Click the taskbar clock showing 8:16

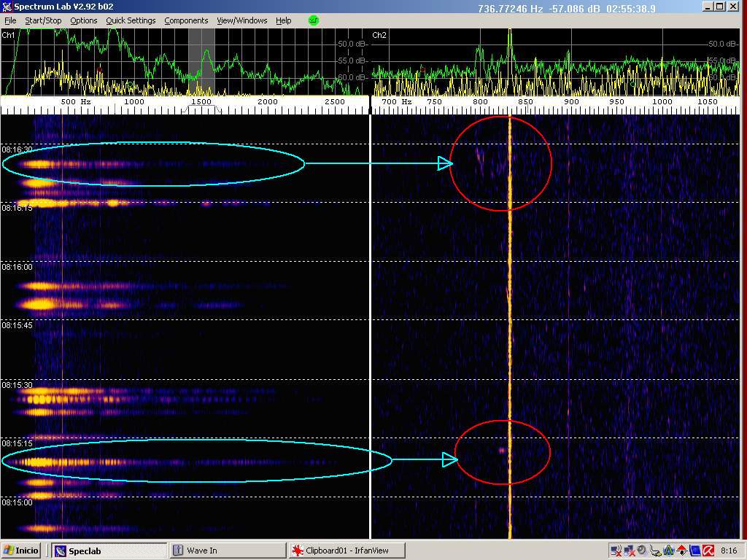728,551
